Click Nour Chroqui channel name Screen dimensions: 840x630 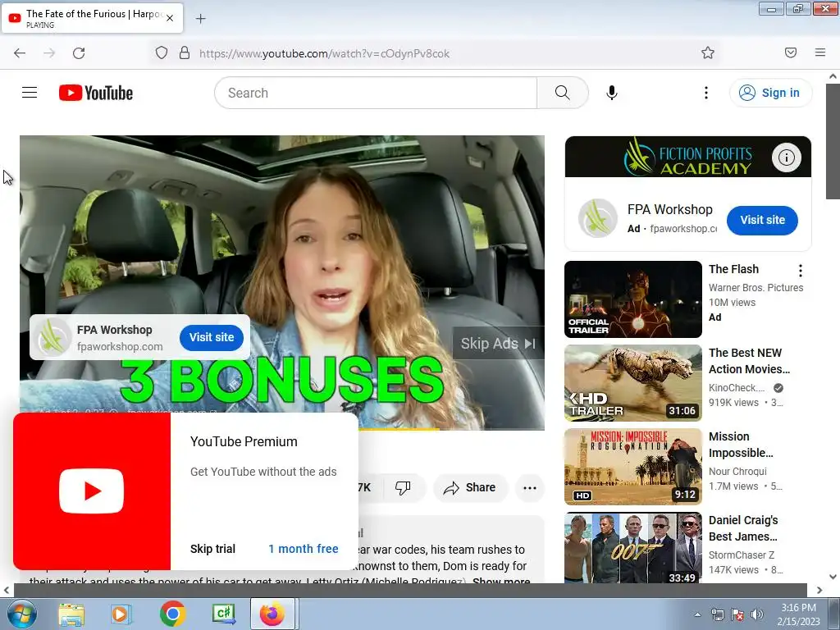tap(737, 472)
